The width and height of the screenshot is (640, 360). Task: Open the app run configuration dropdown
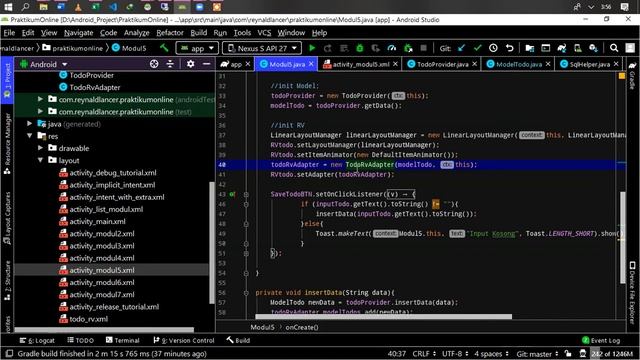197,48
